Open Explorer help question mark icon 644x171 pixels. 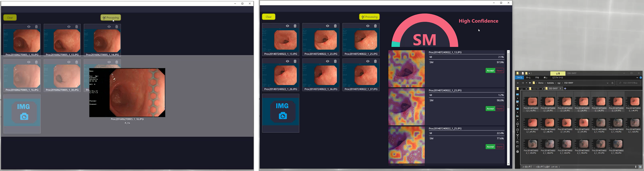tap(641, 78)
